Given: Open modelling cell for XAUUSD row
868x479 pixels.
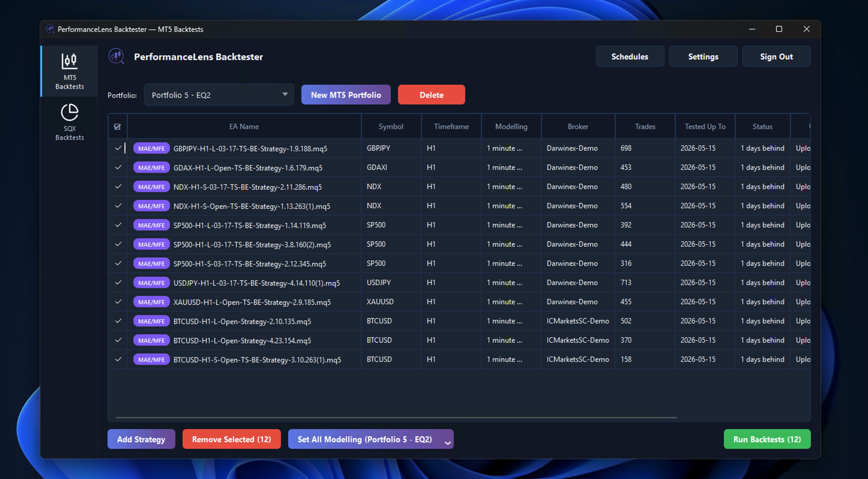Looking at the screenshot, I should [x=511, y=302].
